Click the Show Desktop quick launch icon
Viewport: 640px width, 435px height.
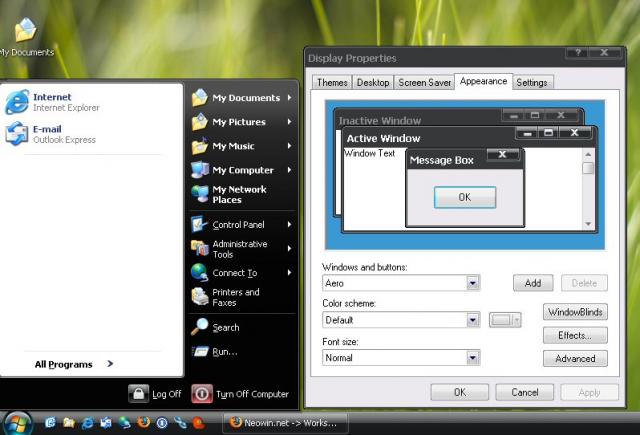(50, 423)
